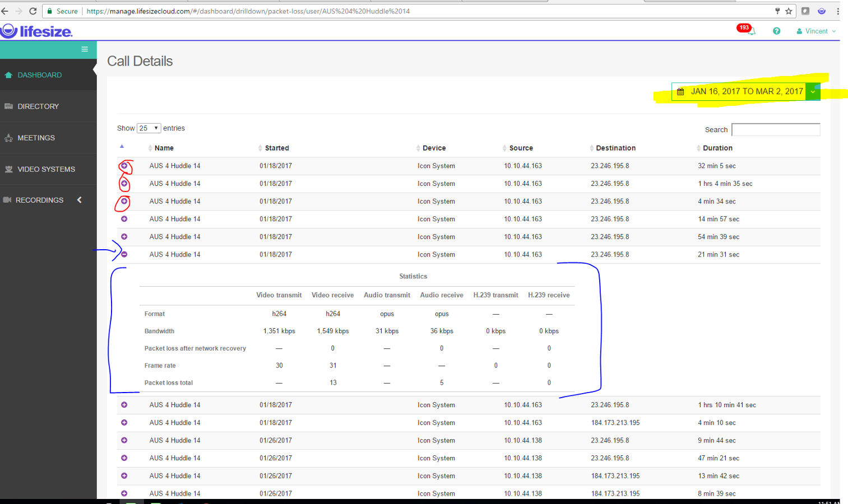The image size is (848, 504).
Task: Collapse the expanded Statistics row
Action: 124,254
